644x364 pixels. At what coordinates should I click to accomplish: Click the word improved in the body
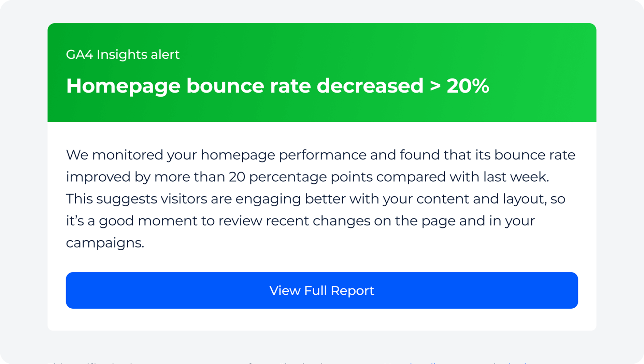pyautogui.click(x=98, y=177)
